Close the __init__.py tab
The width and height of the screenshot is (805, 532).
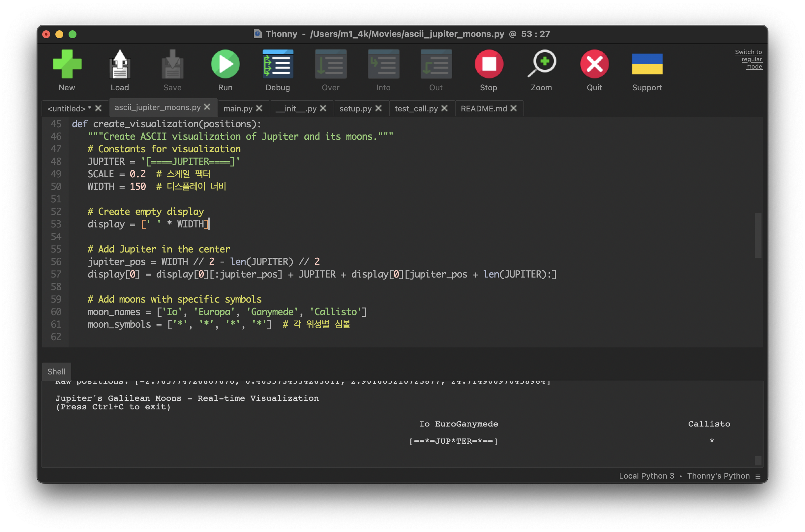[323, 108]
